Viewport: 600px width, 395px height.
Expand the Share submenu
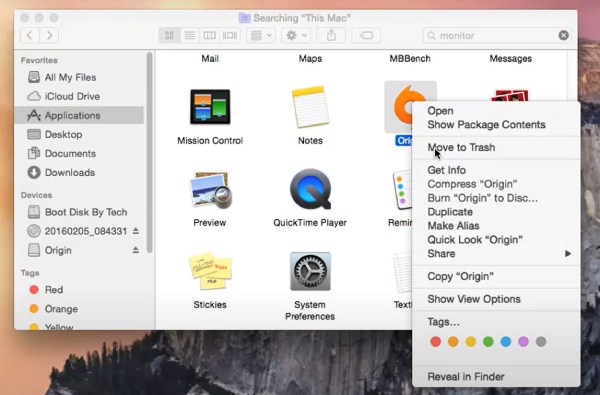click(496, 254)
